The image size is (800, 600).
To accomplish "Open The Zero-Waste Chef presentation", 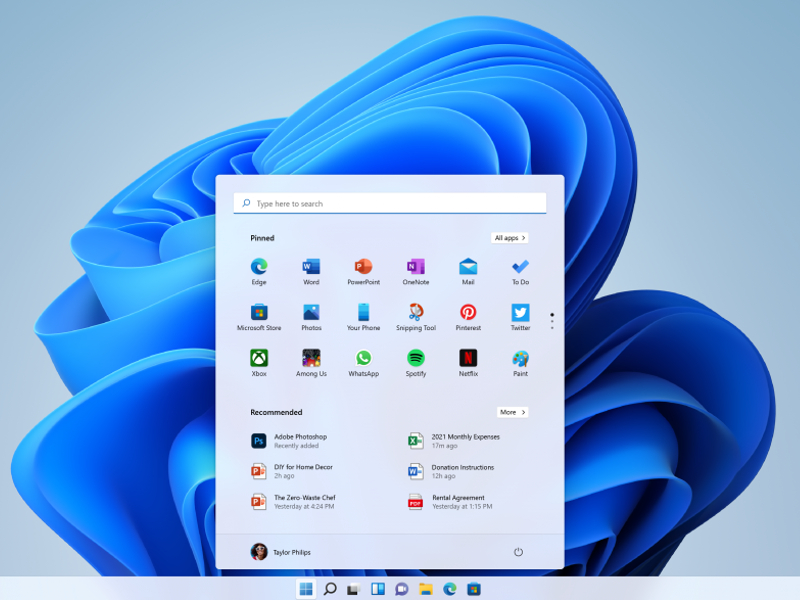I will 293,502.
